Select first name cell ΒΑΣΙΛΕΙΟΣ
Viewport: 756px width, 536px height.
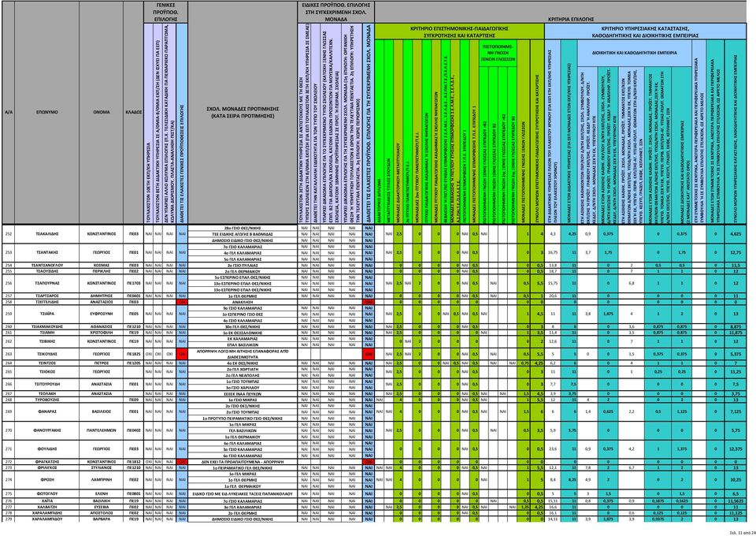tap(102, 412)
